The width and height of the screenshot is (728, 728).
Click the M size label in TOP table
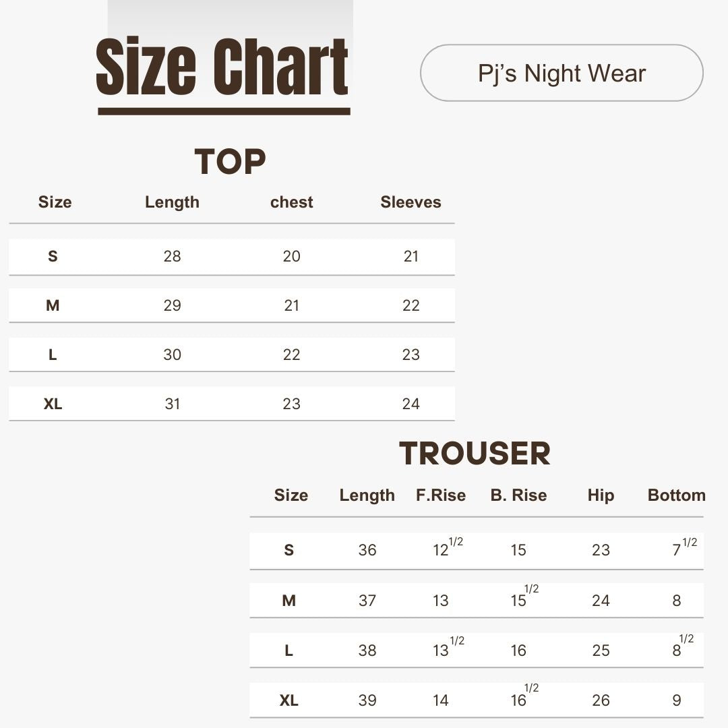pos(53,305)
